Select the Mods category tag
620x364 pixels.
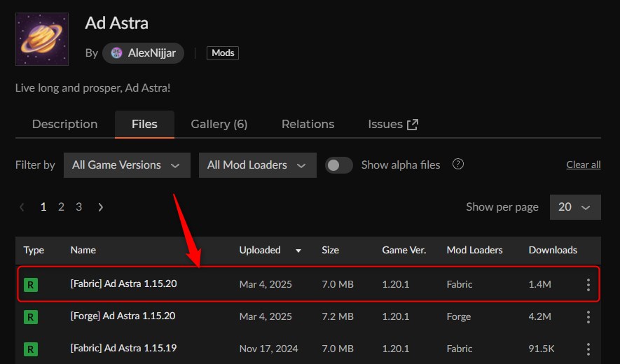[223, 53]
